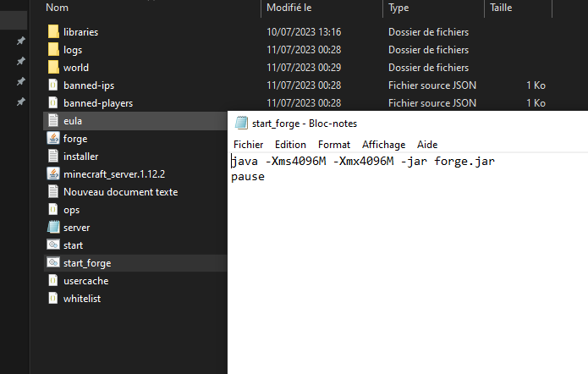This screenshot has width=588, height=374.
Task: Click the forge Java file icon
Action: [x=53, y=139]
